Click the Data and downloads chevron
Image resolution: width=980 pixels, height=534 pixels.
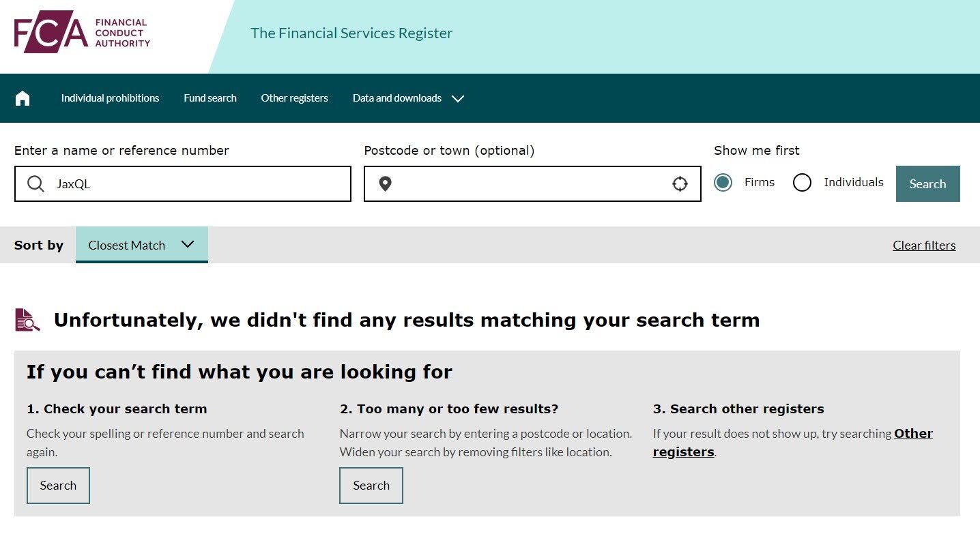458,98
